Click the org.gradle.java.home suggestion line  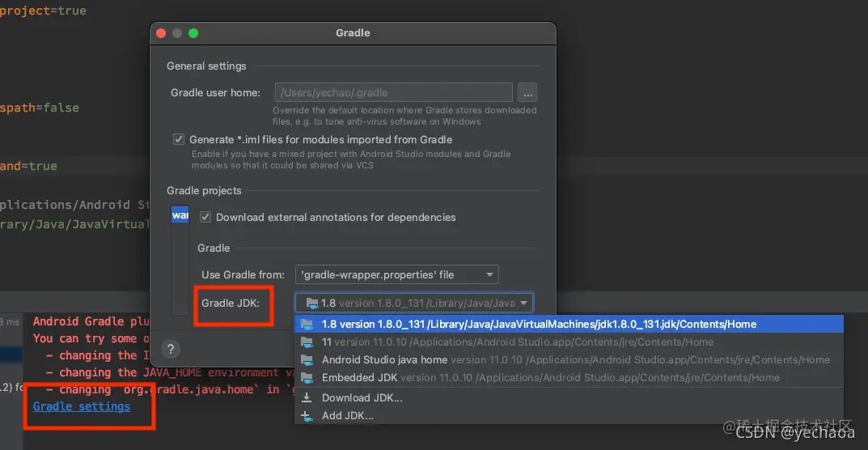click(x=169, y=389)
